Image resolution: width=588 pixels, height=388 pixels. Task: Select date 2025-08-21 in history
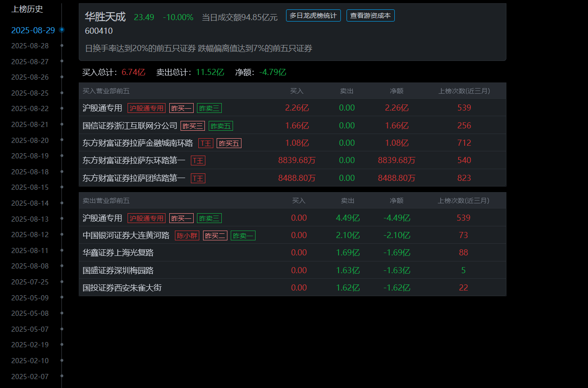tap(30, 125)
